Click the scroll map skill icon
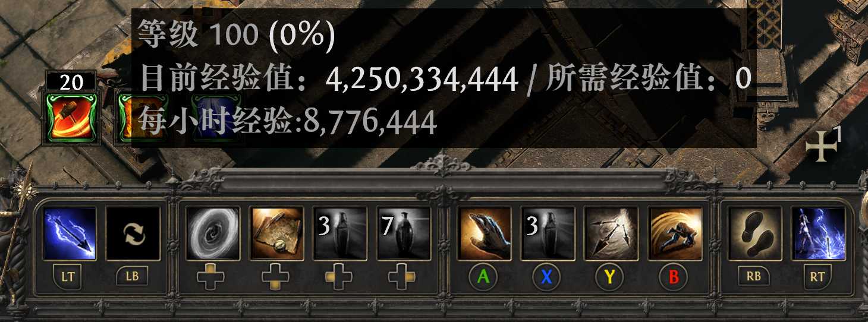 276,233
